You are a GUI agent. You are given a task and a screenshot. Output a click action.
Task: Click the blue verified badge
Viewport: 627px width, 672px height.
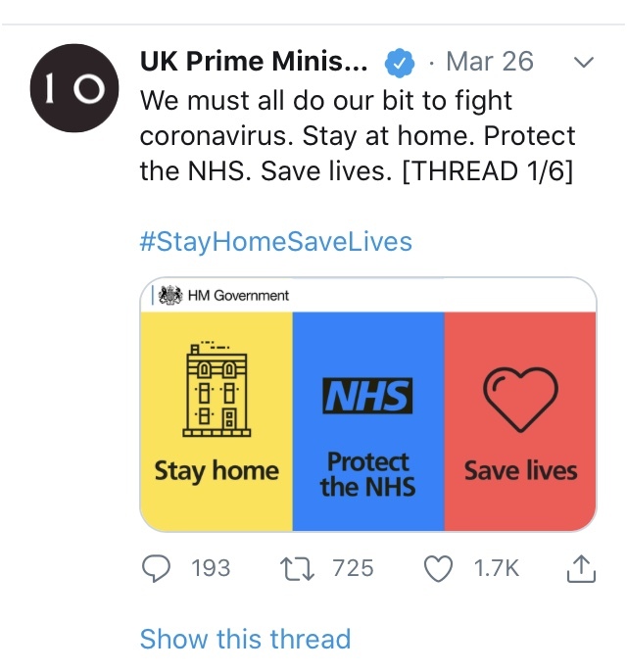tap(397, 62)
